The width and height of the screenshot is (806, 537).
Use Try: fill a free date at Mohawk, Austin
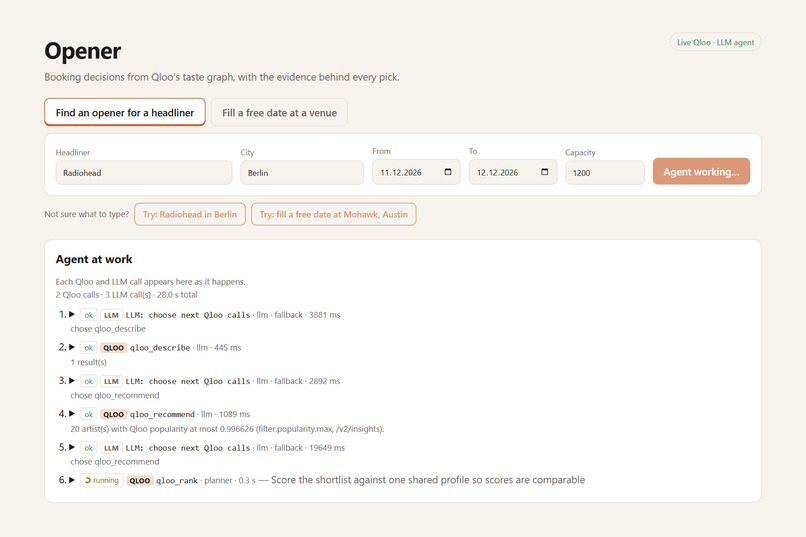tap(334, 214)
